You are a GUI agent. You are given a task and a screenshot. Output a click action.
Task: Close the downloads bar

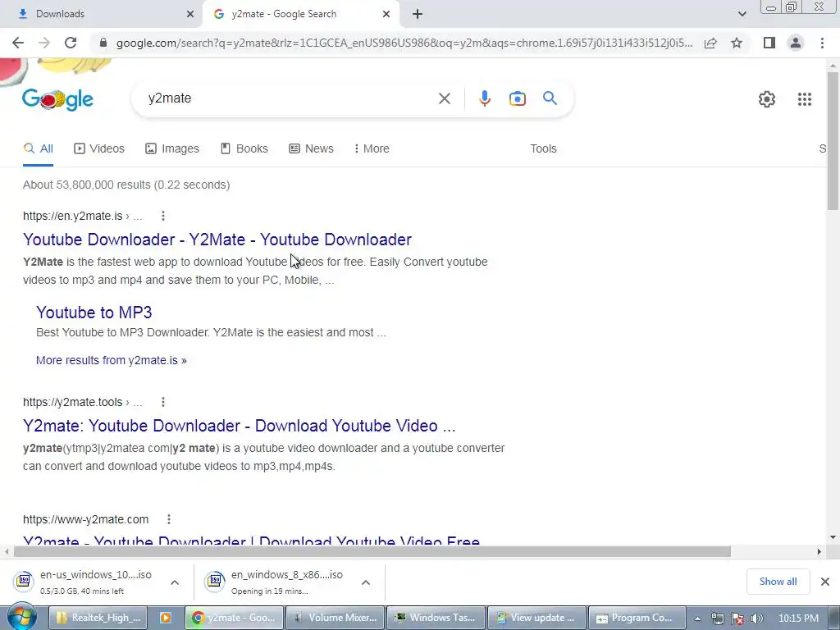[x=825, y=582]
